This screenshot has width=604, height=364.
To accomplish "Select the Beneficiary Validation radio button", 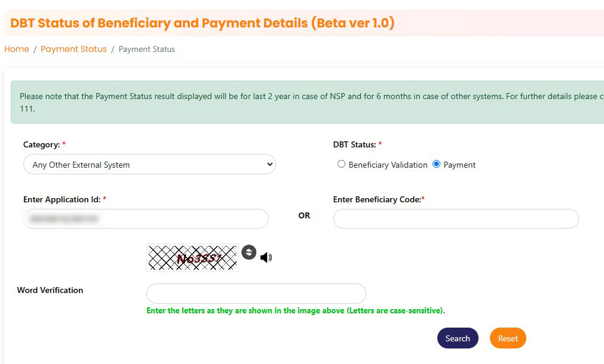I will pyautogui.click(x=342, y=164).
